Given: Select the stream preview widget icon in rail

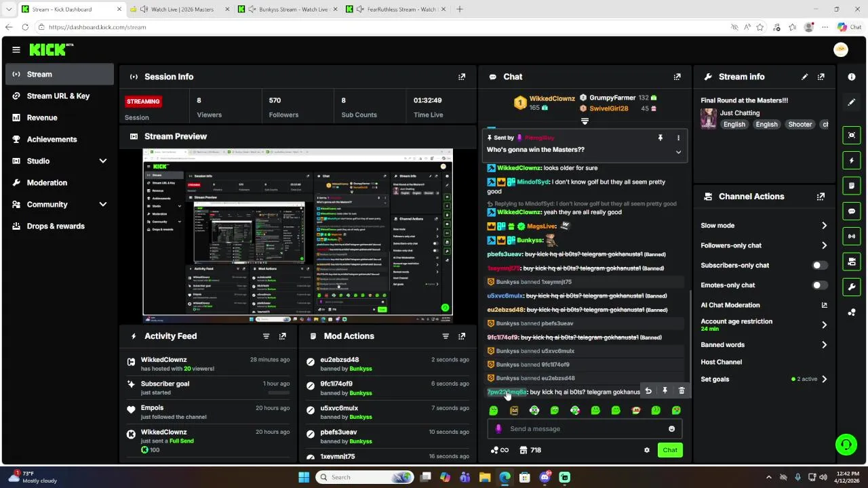Looking at the screenshot, I should click(x=852, y=135).
